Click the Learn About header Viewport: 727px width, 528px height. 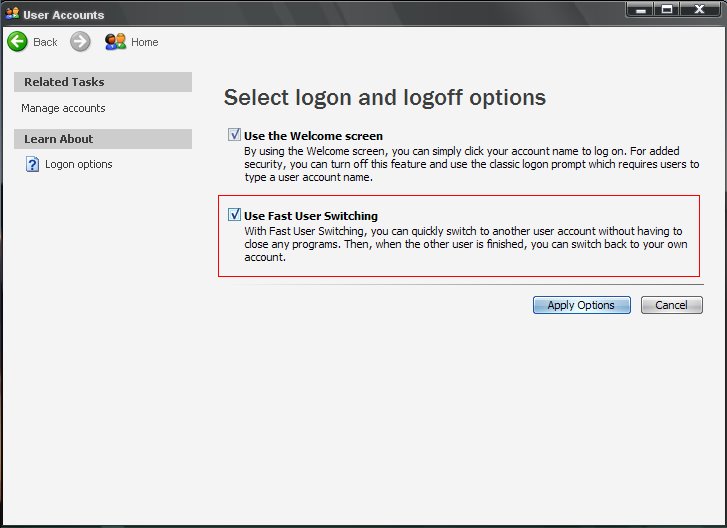click(103, 139)
